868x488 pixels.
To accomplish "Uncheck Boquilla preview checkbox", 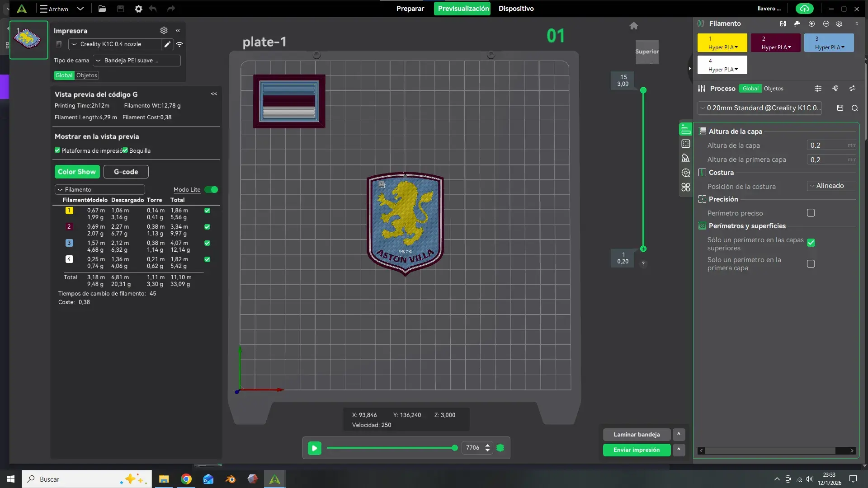I will point(125,150).
